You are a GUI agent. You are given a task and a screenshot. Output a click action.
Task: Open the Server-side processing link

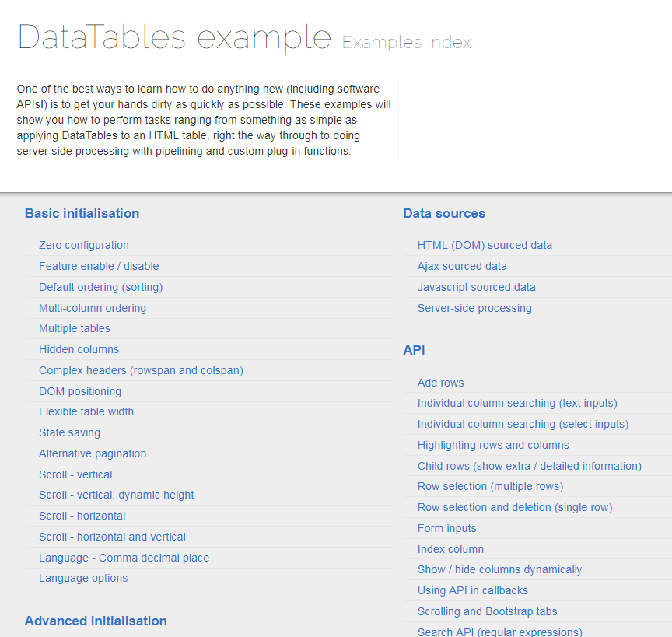[x=474, y=308]
